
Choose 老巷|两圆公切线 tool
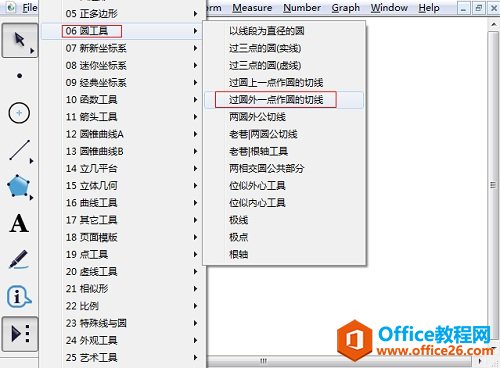[284, 134]
